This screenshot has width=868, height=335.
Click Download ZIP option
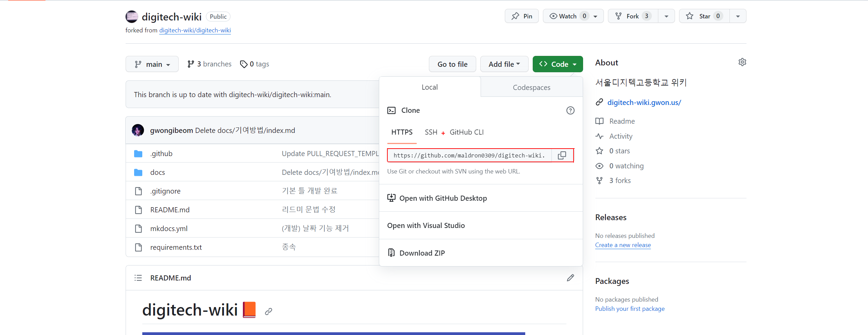click(x=422, y=253)
